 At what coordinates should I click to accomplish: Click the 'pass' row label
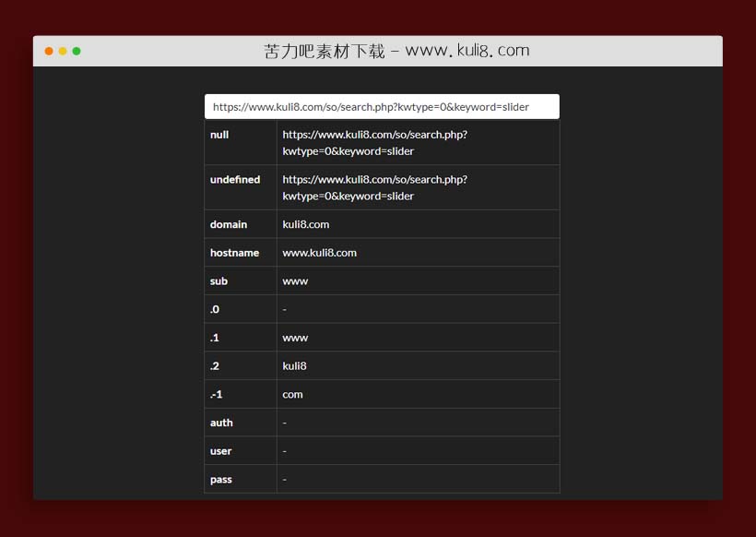tap(221, 480)
